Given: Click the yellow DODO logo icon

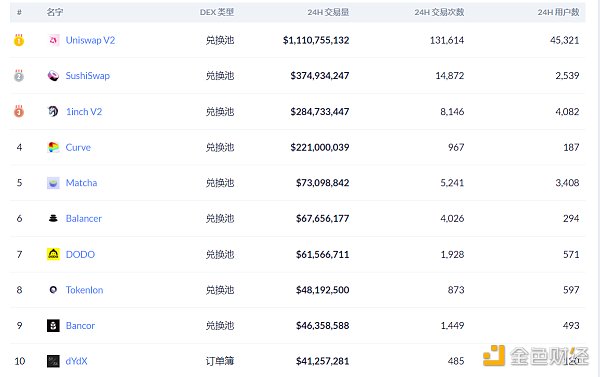Looking at the screenshot, I should point(53,254).
